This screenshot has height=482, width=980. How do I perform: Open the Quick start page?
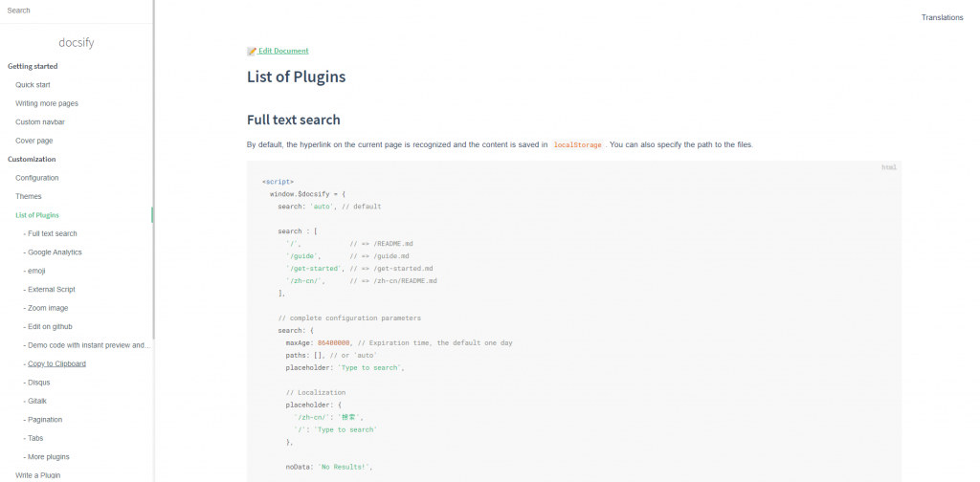pyautogui.click(x=33, y=85)
